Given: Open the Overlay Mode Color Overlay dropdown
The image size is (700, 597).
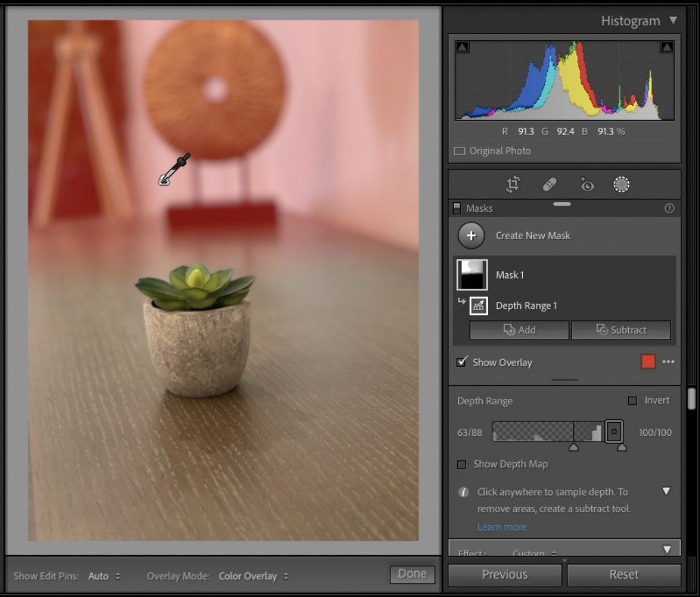Looking at the screenshot, I should [253, 576].
